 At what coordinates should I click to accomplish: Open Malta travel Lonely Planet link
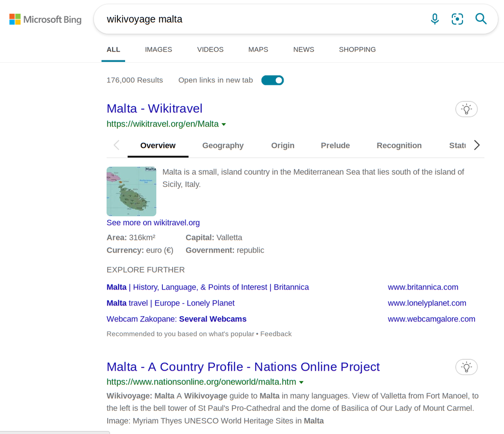[x=171, y=303]
